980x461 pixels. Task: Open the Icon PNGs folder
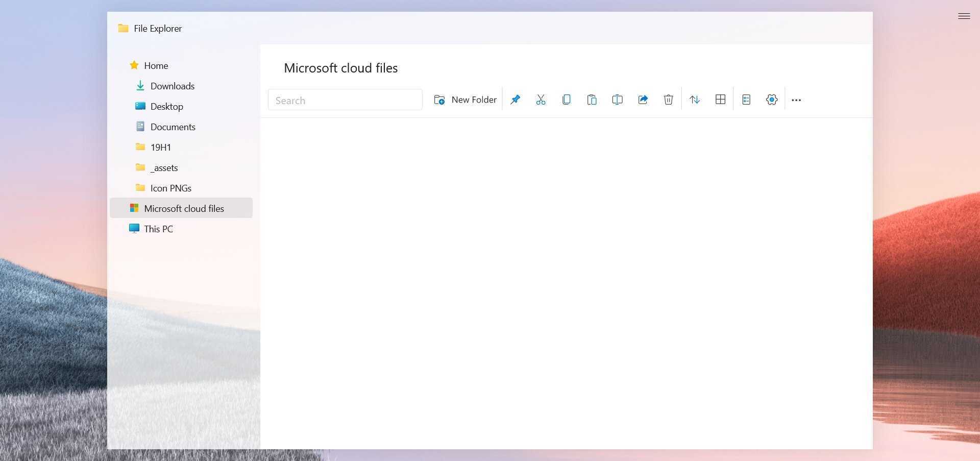click(181, 188)
